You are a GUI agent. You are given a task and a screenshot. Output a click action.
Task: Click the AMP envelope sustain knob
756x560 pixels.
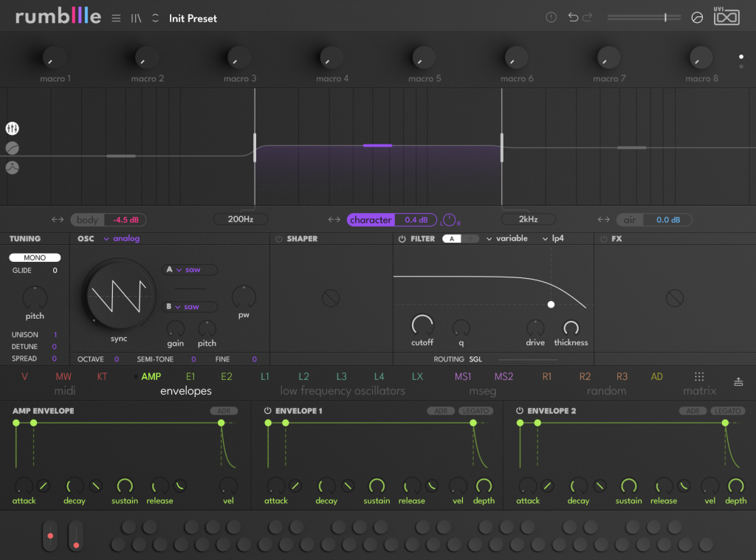(125, 485)
